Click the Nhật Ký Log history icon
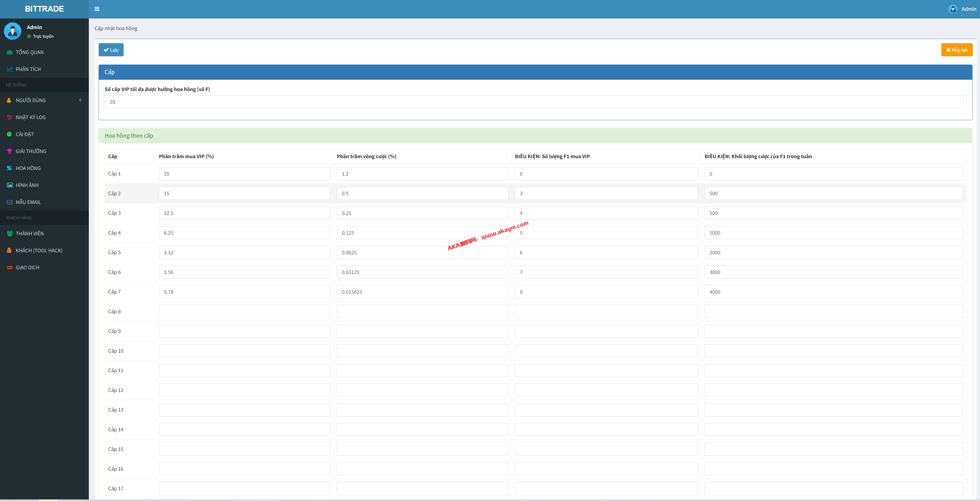 coord(10,117)
